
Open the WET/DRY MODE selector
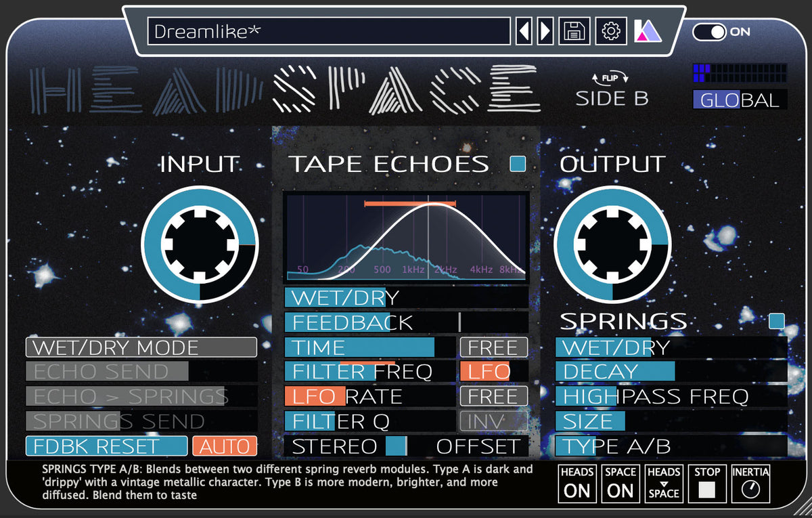pyautogui.click(x=141, y=347)
